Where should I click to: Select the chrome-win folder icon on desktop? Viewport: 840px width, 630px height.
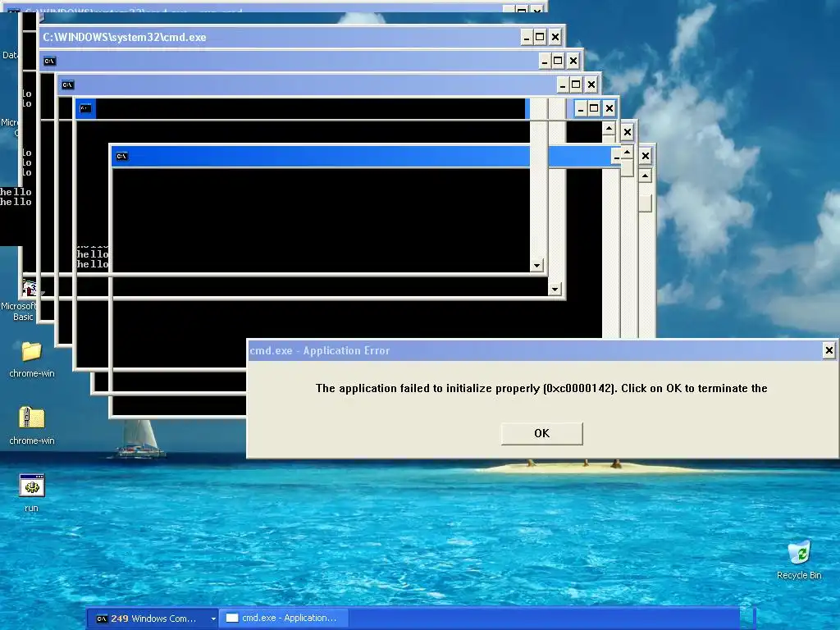[32, 352]
